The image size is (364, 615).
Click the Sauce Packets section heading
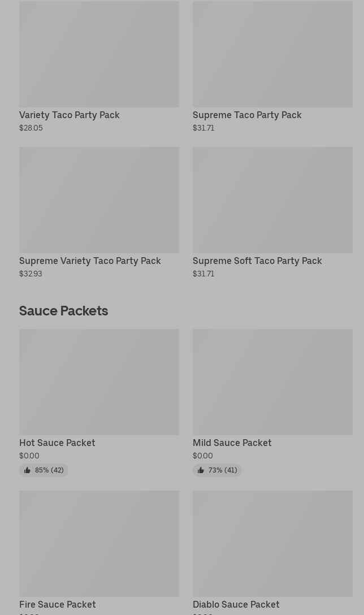63,310
